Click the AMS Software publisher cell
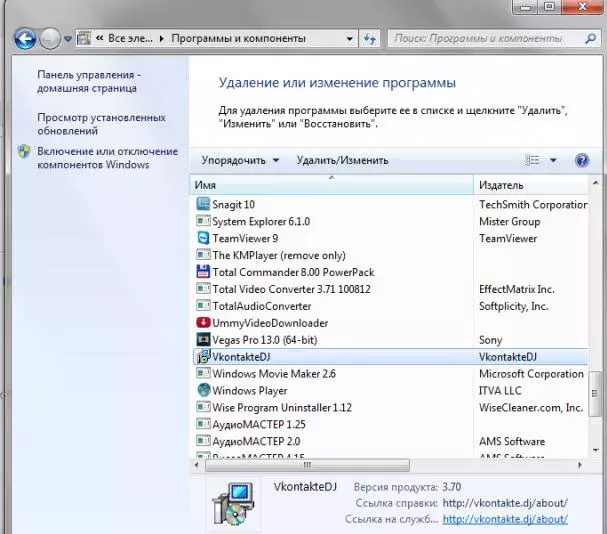The image size is (607, 534). (512, 441)
